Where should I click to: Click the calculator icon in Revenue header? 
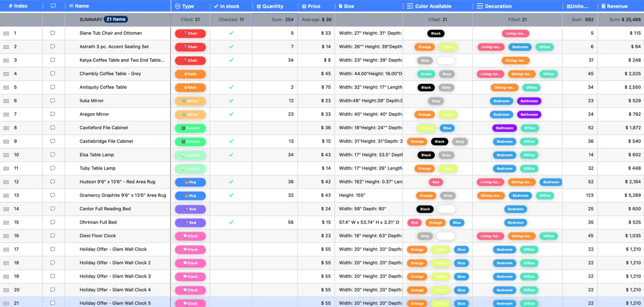[603, 6]
